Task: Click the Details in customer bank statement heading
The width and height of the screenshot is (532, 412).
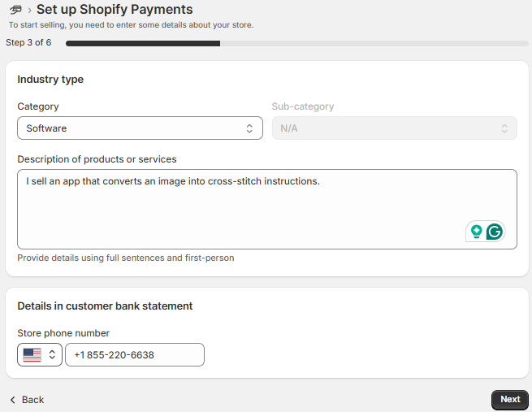Action: (105, 306)
